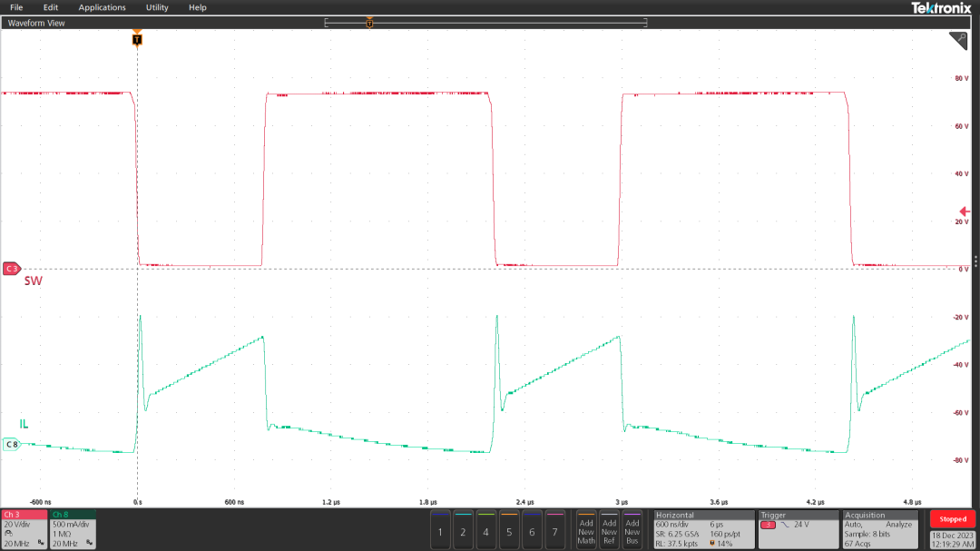
Task: Turn on channel 4
Action: 486,530
